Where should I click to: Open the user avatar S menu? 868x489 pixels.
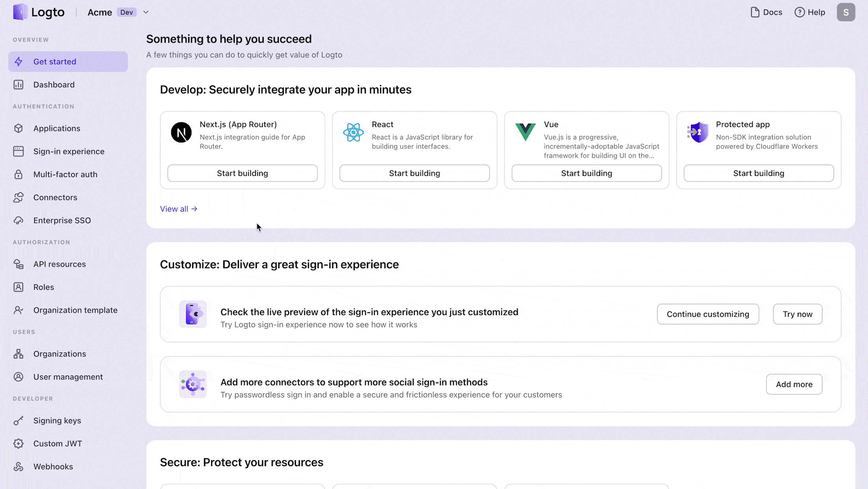click(x=846, y=12)
